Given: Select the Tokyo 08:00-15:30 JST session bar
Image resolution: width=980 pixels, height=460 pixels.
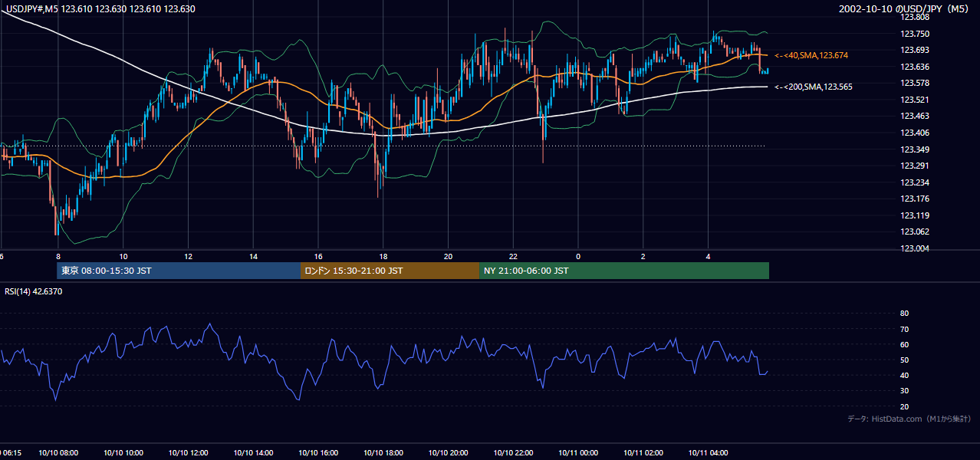Looking at the screenshot, I should [179, 271].
